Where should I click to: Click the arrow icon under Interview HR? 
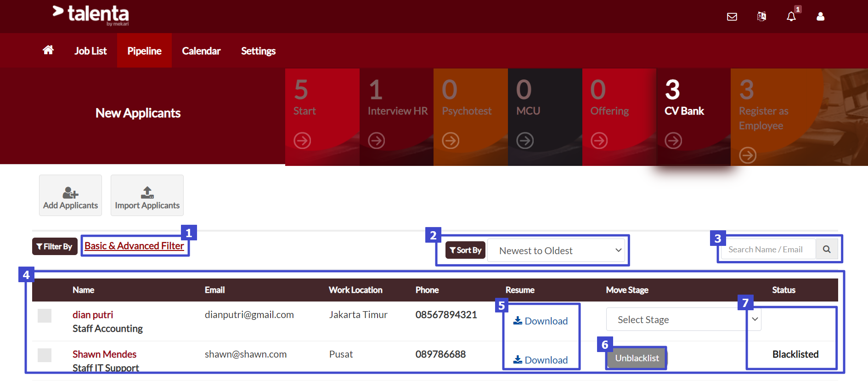pyautogui.click(x=377, y=140)
